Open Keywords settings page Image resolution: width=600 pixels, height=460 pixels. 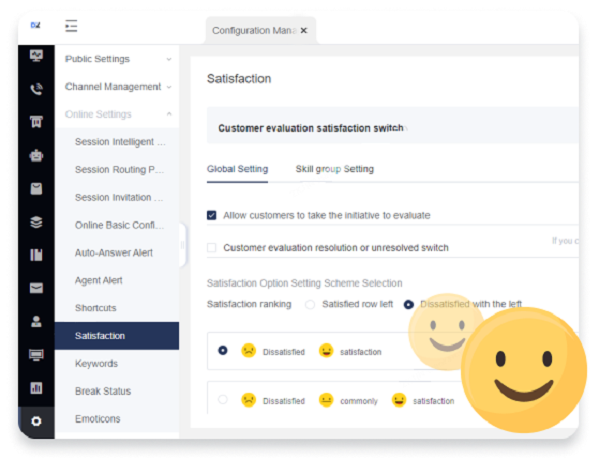(96, 364)
